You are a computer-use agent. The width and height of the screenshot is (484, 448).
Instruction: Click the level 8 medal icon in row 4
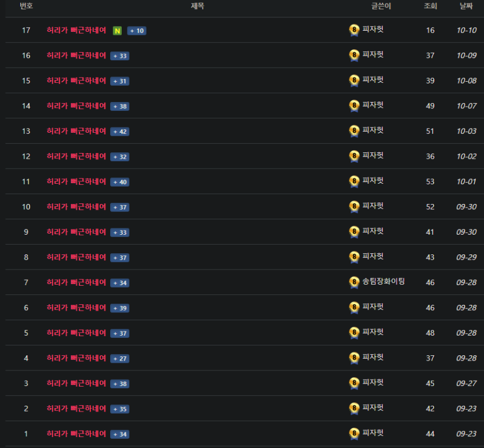click(x=354, y=359)
